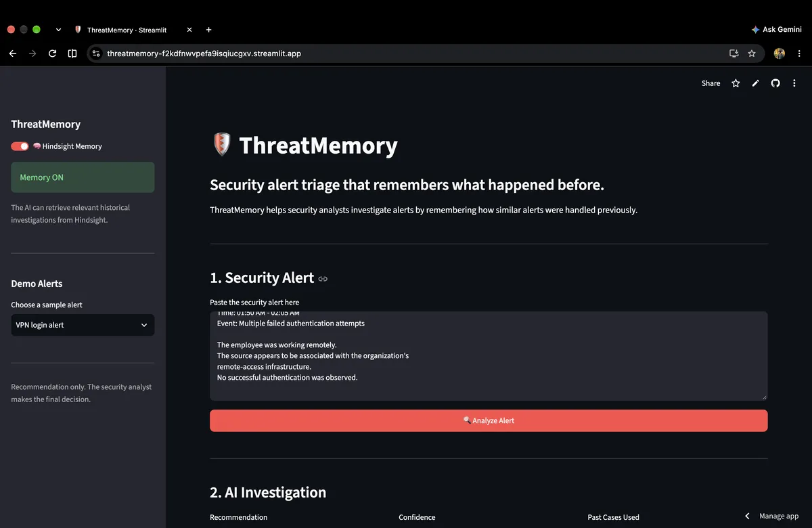Expand the tab search dropdown arrow

[58, 30]
